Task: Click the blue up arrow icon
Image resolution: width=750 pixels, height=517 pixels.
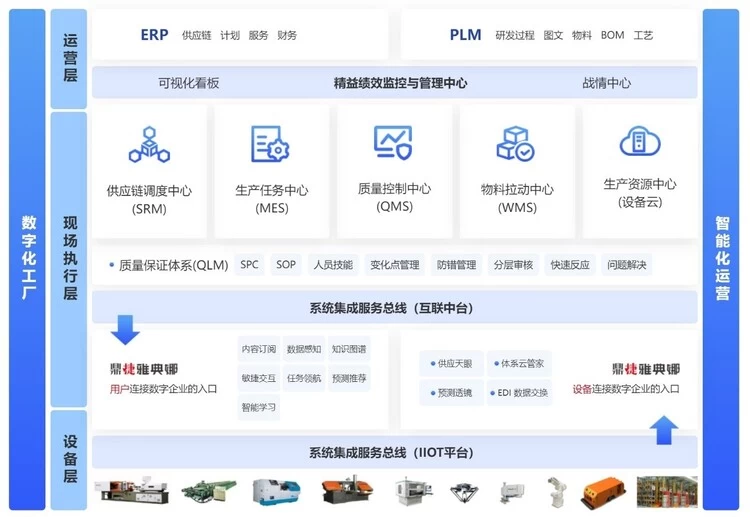Action: pyautogui.click(x=663, y=430)
